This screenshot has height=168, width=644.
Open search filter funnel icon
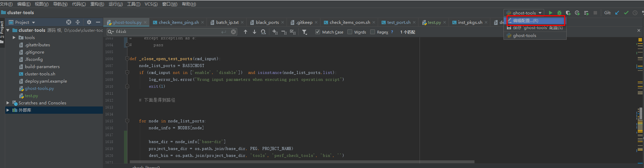[x=305, y=32]
